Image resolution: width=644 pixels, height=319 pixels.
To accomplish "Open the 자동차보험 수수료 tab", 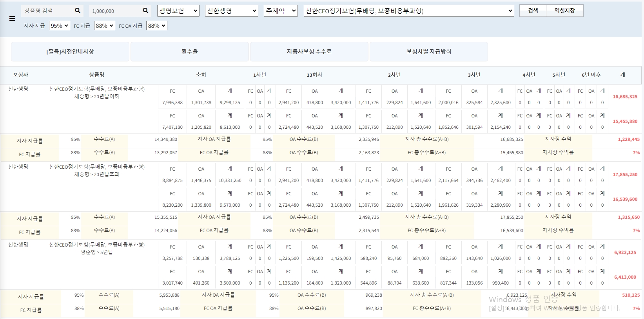I will point(309,52).
